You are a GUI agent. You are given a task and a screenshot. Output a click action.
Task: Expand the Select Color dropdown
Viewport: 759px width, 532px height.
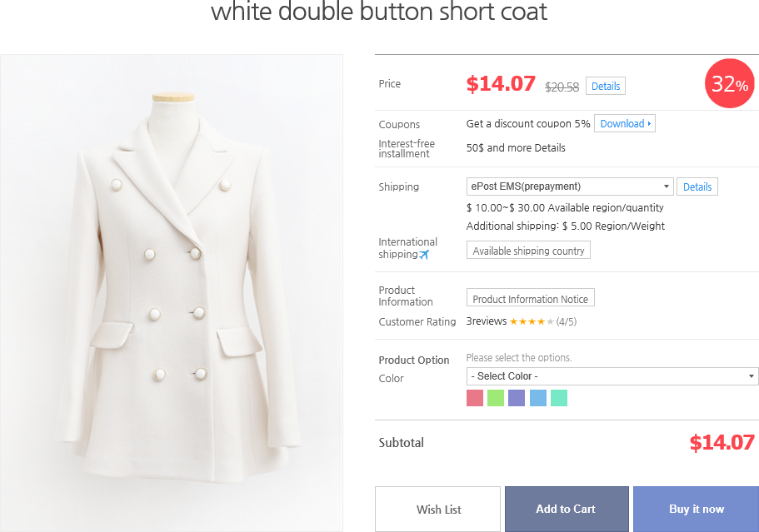pyautogui.click(x=612, y=376)
